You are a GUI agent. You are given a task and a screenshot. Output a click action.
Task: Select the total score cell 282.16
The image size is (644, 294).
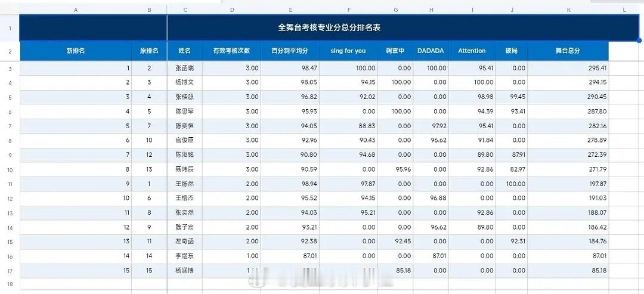pyautogui.click(x=568, y=126)
